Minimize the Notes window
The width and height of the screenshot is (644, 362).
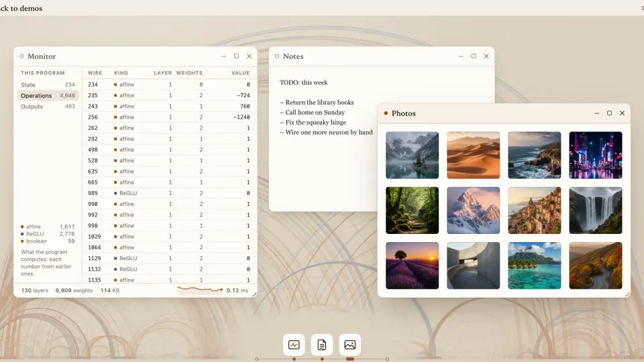pos(461,56)
